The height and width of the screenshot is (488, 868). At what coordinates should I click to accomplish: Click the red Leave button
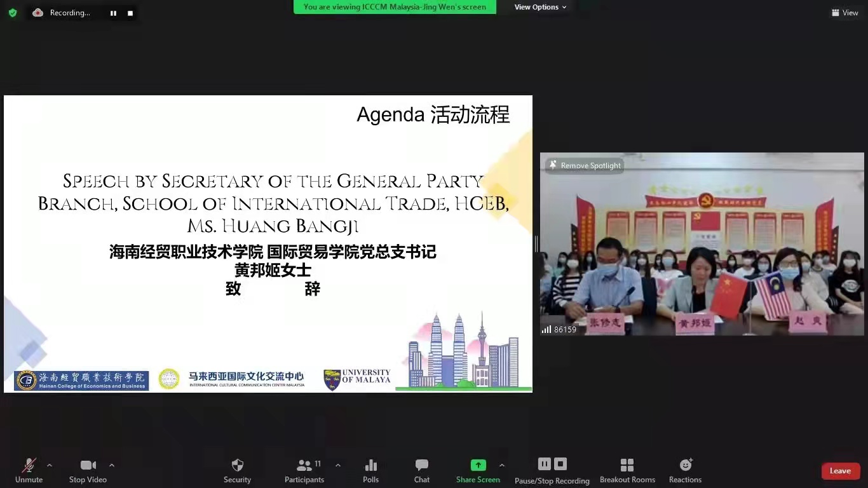coord(840,471)
